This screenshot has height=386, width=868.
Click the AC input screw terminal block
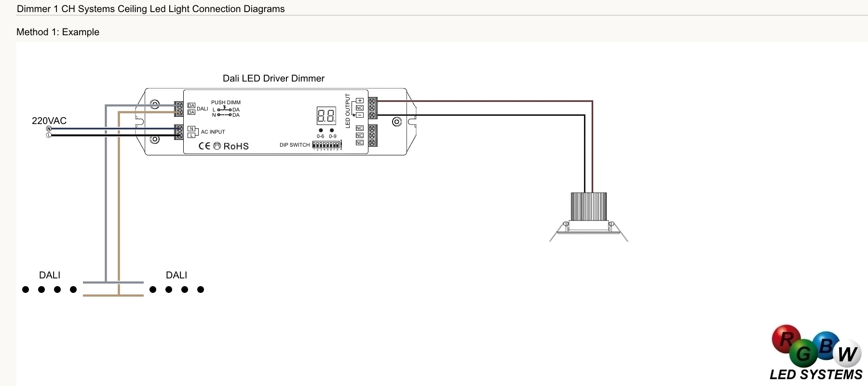click(179, 132)
